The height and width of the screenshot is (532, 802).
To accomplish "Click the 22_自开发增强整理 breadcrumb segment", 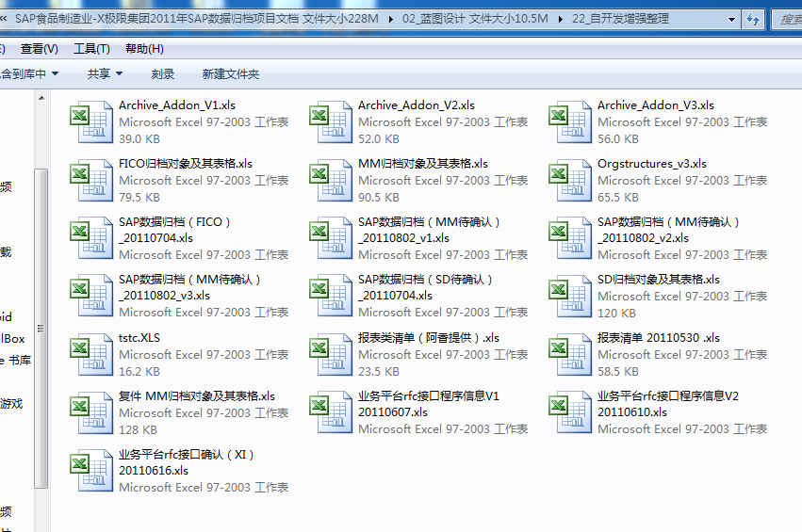I will (x=620, y=20).
